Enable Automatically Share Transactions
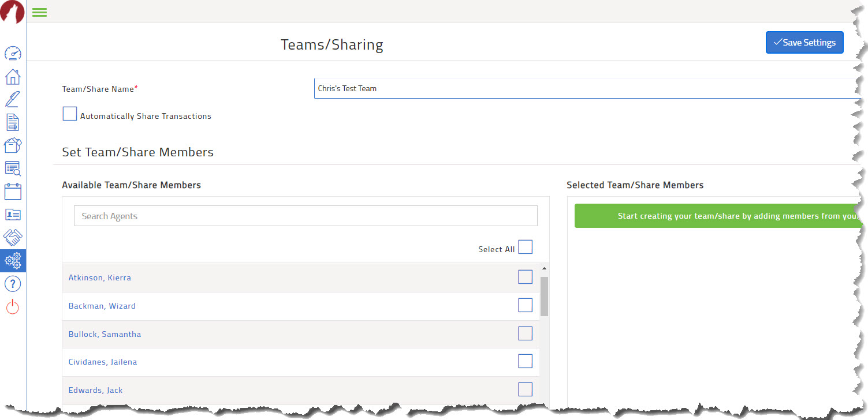This screenshot has height=420, width=868. [69, 113]
